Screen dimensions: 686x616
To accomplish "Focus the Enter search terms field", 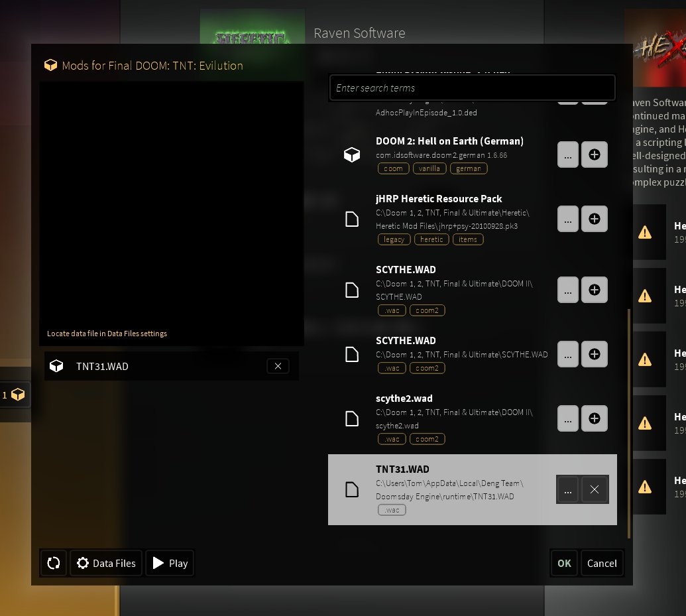I will (x=472, y=88).
